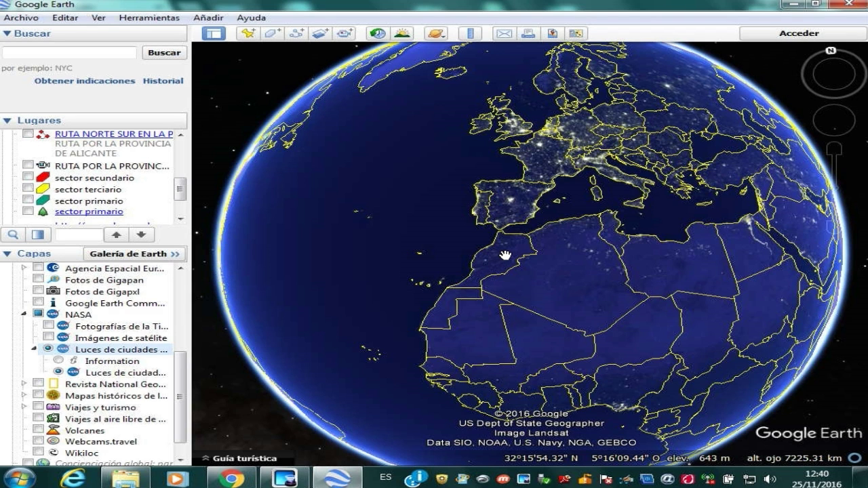Open Galería de Earth button
868x488 pixels.
(x=134, y=253)
